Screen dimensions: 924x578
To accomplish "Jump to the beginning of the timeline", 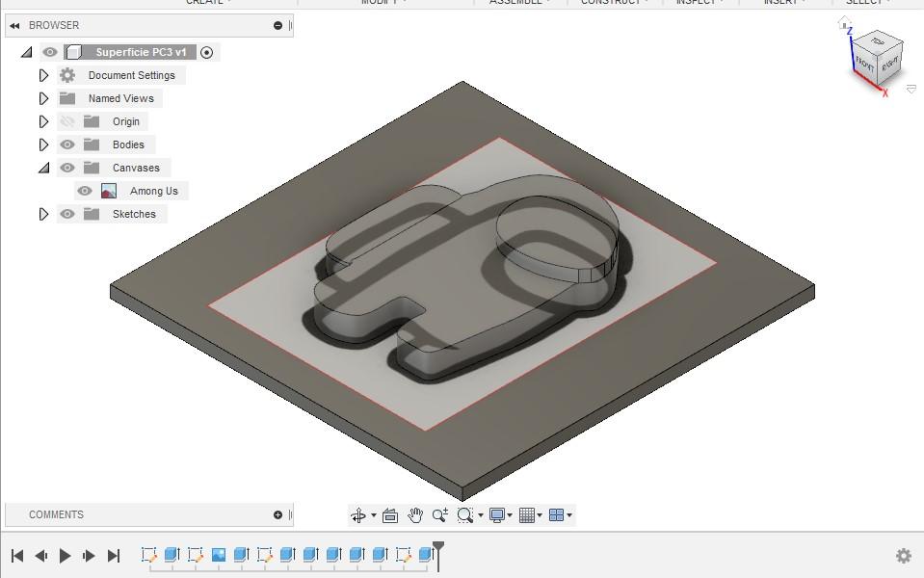I will pyautogui.click(x=17, y=556).
